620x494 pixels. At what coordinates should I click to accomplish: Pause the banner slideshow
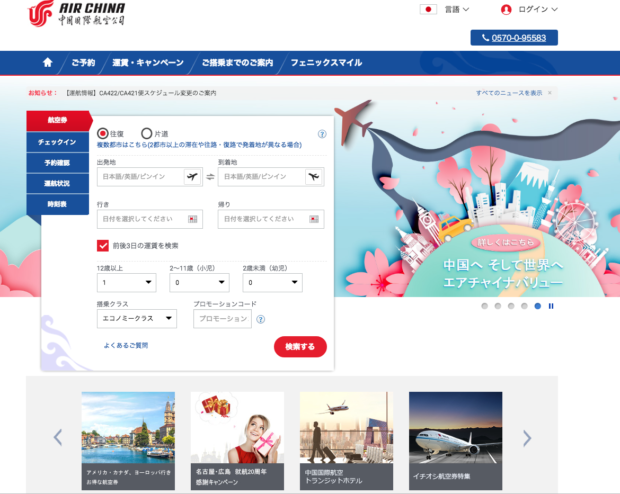[551, 306]
